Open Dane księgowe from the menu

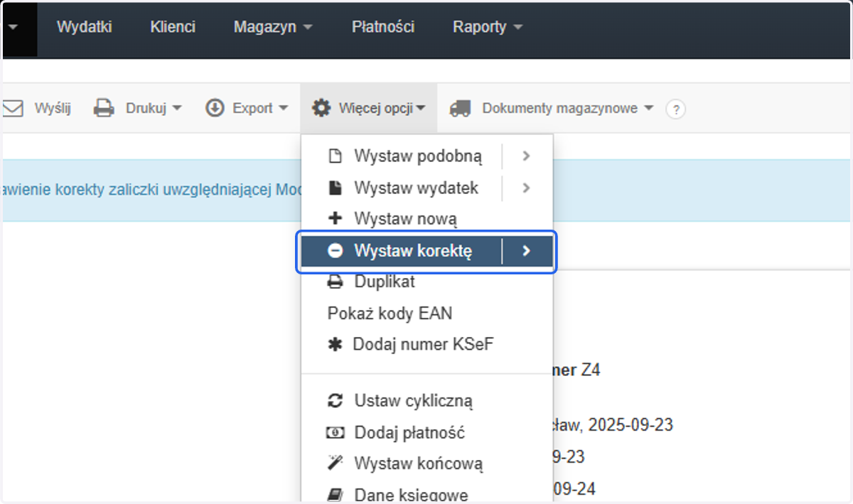tap(411, 495)
